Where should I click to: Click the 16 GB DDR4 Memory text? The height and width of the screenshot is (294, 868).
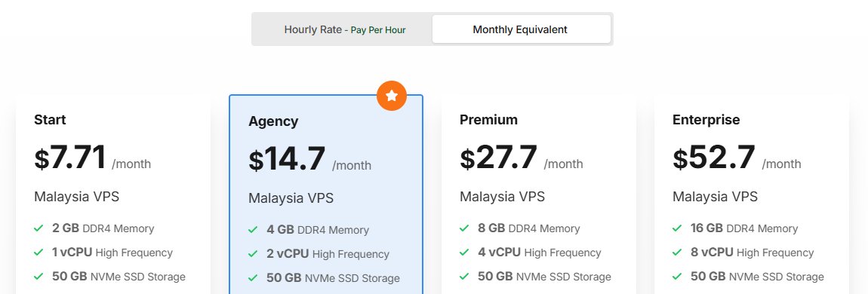pos(744,228)
